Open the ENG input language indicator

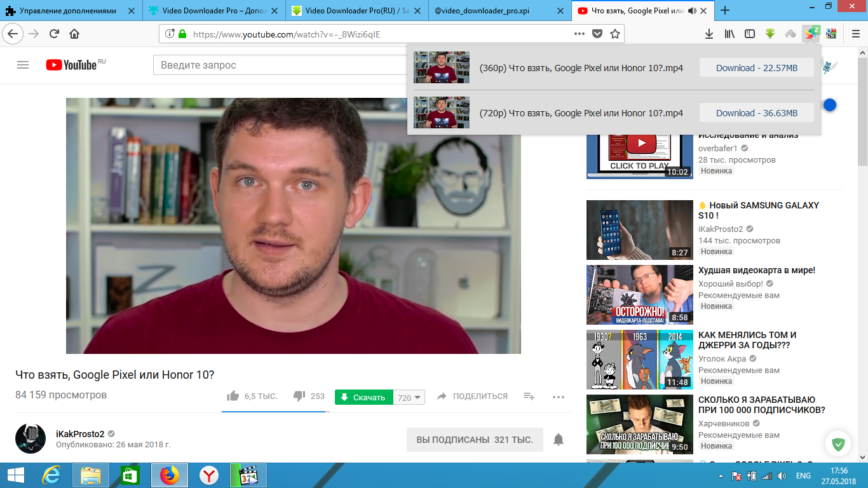point(803,476)
